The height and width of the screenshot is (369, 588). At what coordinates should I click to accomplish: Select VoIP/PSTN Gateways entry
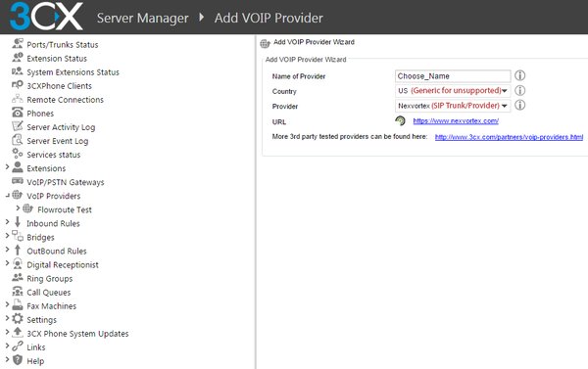66,182
